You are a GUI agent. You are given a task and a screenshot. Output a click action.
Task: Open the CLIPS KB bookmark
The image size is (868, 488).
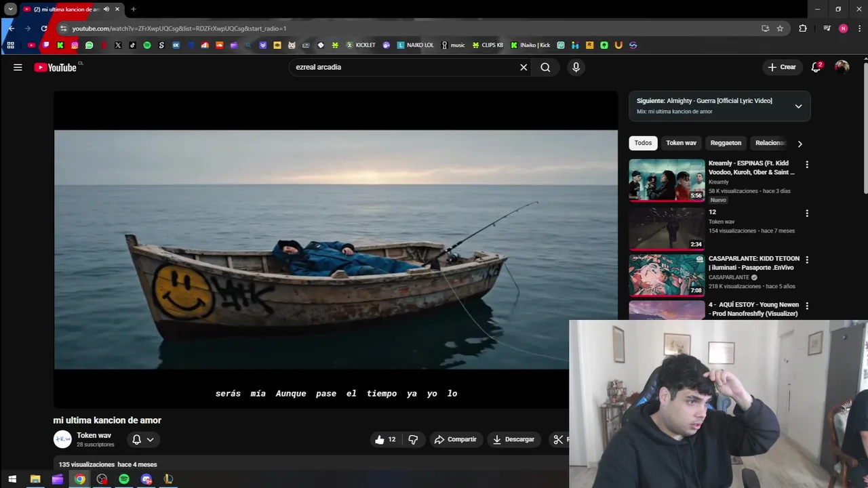pyautogui.click(x=488, y=45)
